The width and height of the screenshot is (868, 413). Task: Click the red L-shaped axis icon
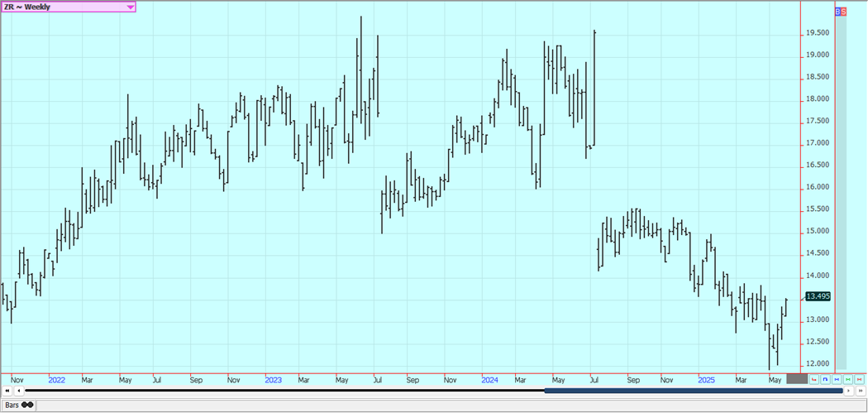coord(814,379)
